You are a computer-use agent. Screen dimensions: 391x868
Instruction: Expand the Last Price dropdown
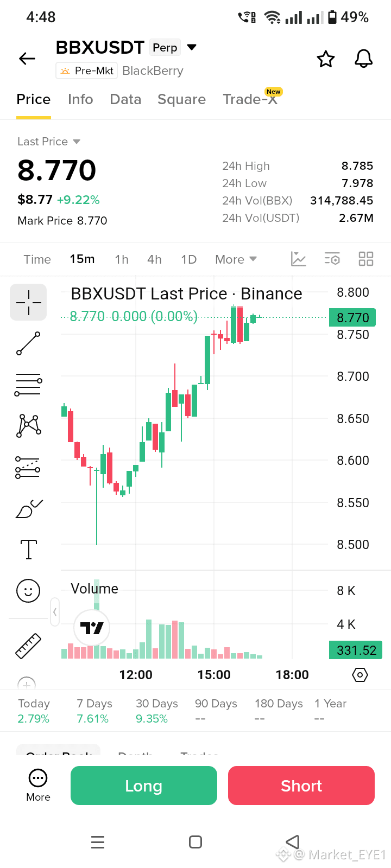point(49,142)
